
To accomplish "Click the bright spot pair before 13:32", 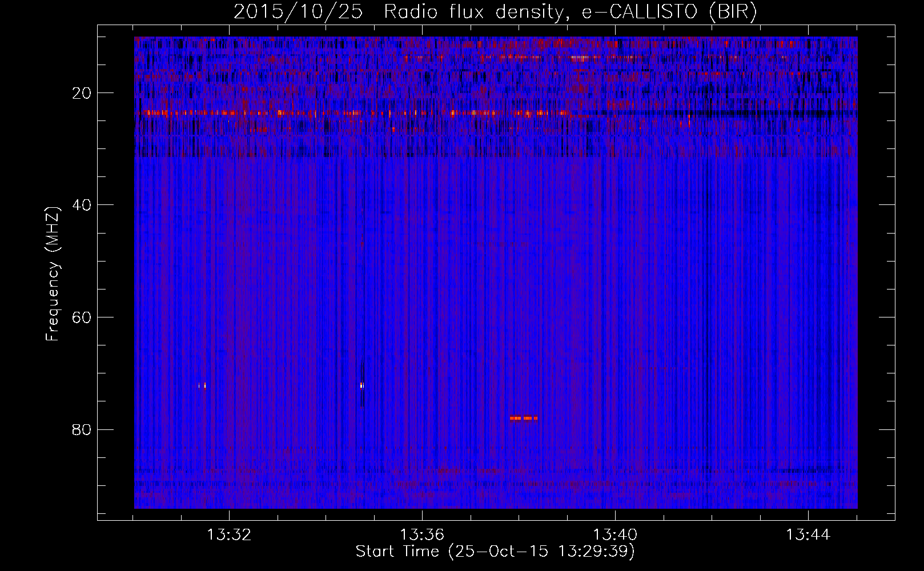I will point(202,385).
